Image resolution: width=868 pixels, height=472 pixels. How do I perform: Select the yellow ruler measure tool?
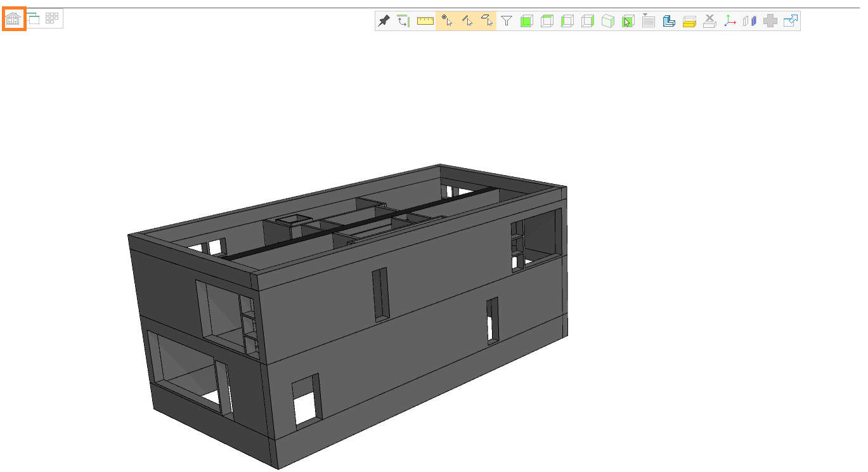[425, 21]
